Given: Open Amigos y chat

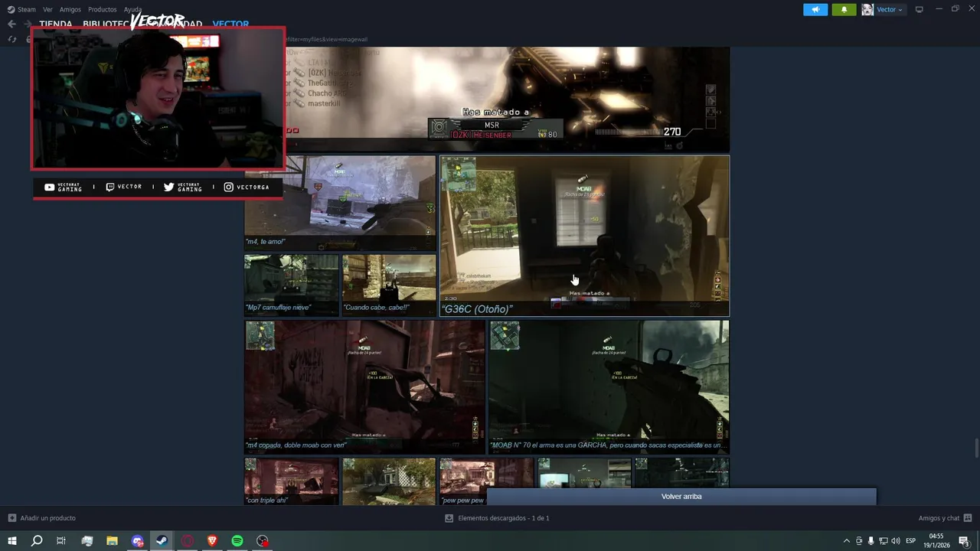Looking at the screenshot, I should tap(939, 518).
